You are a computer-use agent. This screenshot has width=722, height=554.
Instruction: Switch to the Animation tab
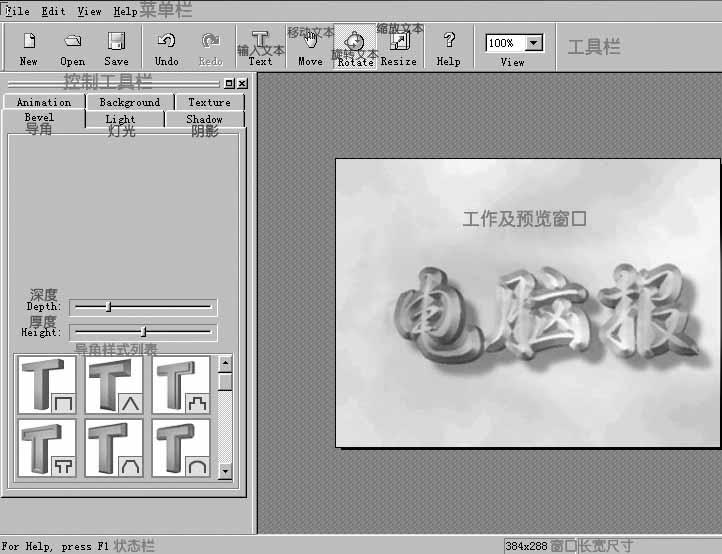pos(44,102)
